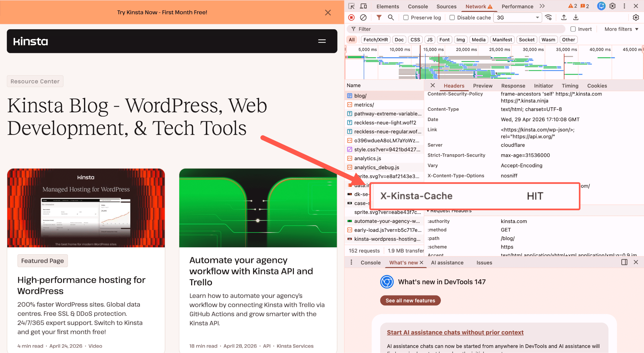Click the Kinsta logo
Viewport: 644px width, 353px height.
click(31, 41)
